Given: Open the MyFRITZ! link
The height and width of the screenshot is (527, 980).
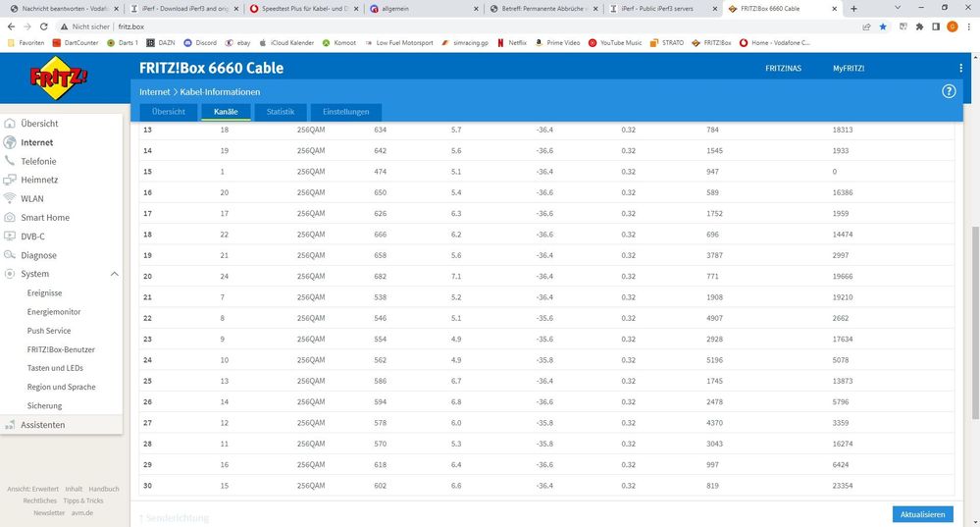Looking at the screenshot, I should click(x=849, y=68).
